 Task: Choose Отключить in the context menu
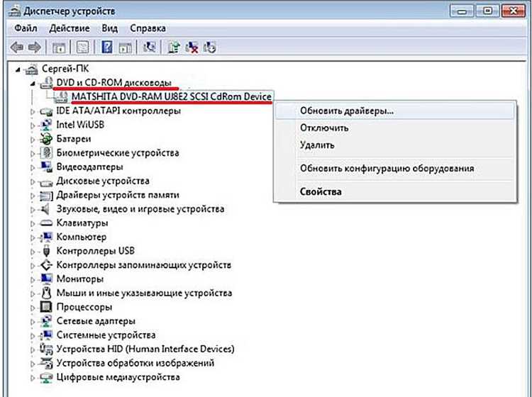[x=395, y=128]
